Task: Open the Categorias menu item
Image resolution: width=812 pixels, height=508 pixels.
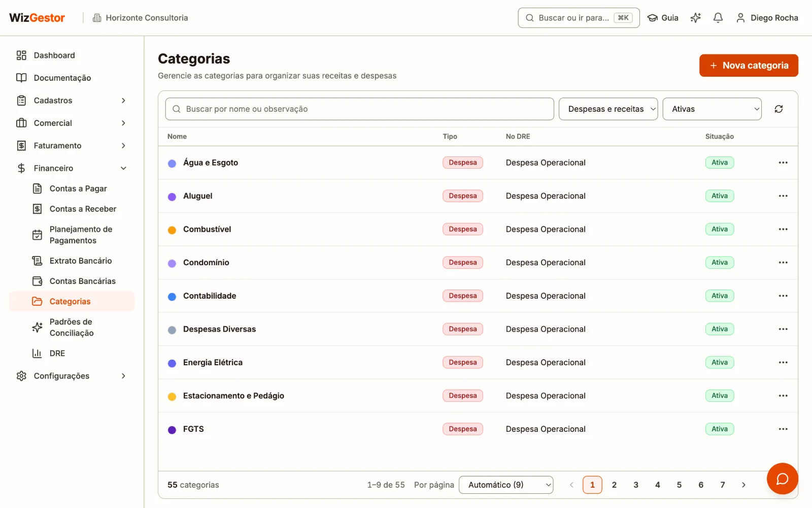Action: (x=72, y=301)
